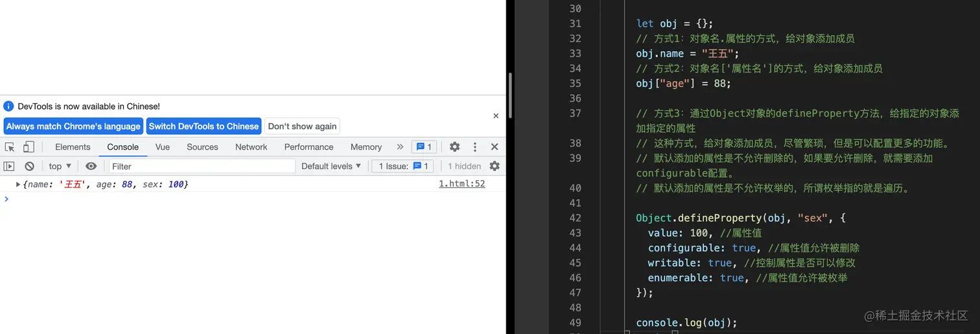Close the DevTools panel
The image size is (980, 334).
tap(495, 147)
